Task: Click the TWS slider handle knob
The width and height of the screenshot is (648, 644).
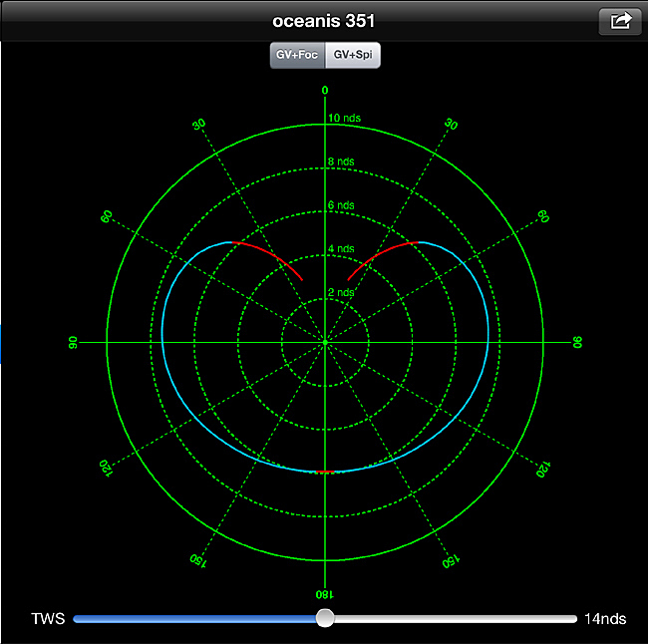Action: pyautogui.click(x=325, y=618)
